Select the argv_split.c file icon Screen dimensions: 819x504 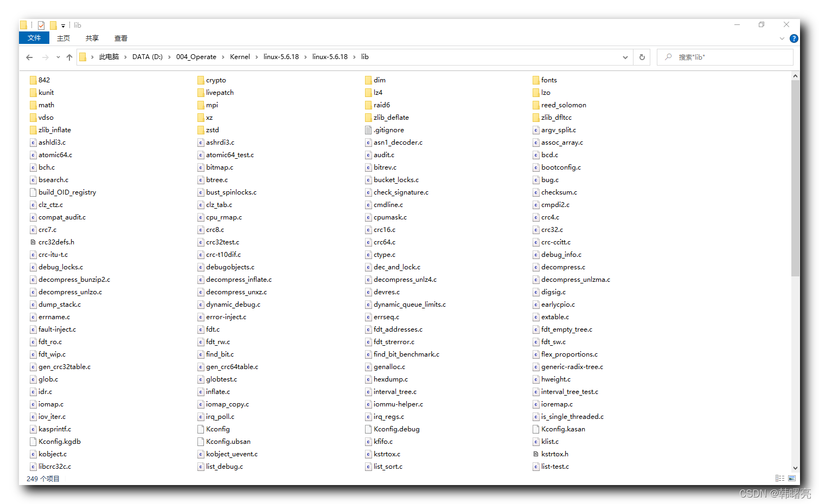[536, 130]
